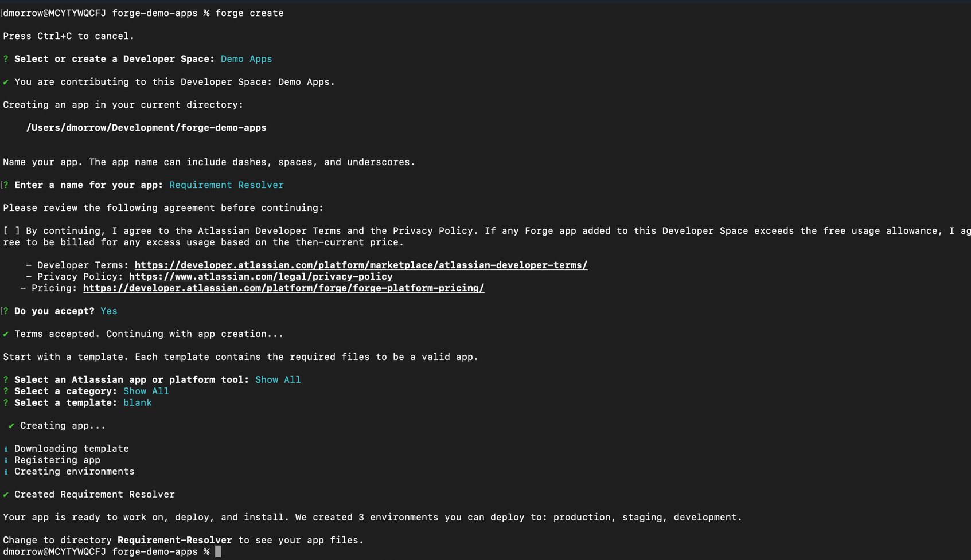
Task: Open the Forge platform pricing link
Action: click(x=283, y=288)
